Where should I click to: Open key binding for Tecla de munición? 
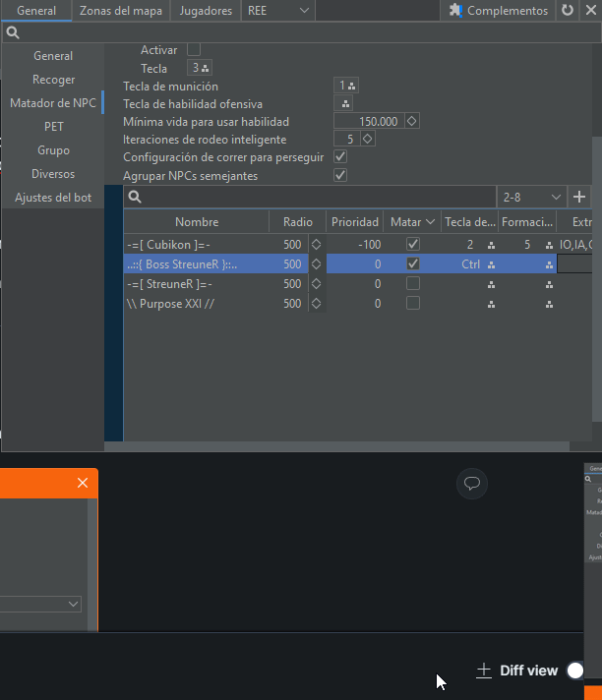tap(347, 87)
